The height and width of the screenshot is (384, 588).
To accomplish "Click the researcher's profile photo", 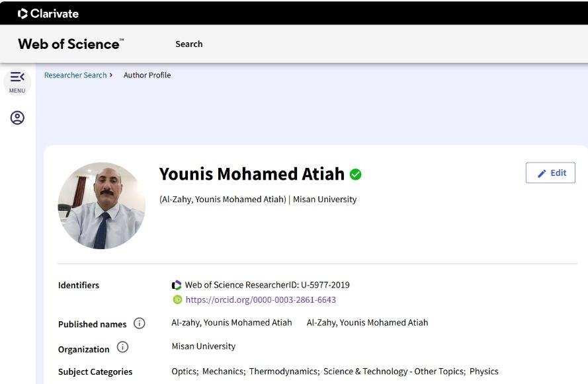I will click(x=101, y=206).
